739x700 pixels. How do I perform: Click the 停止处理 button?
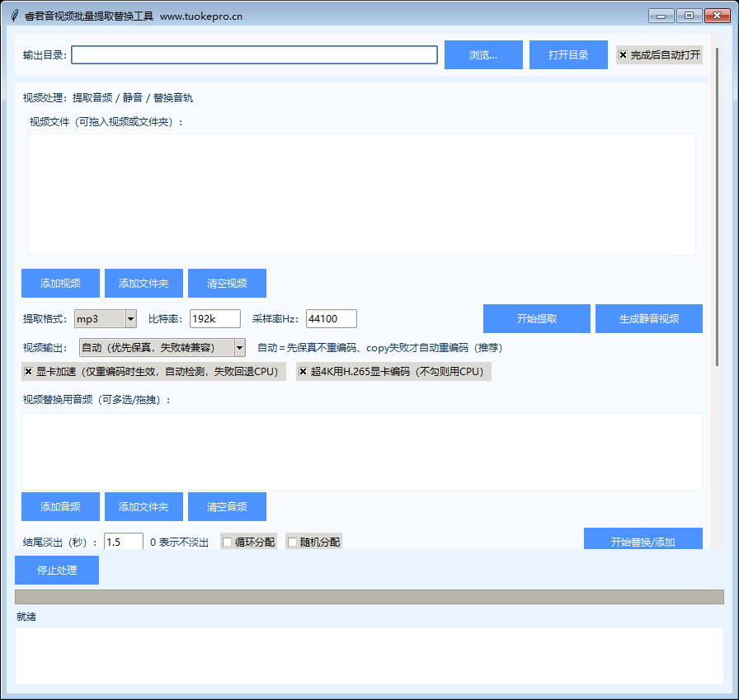pos(57,570)
